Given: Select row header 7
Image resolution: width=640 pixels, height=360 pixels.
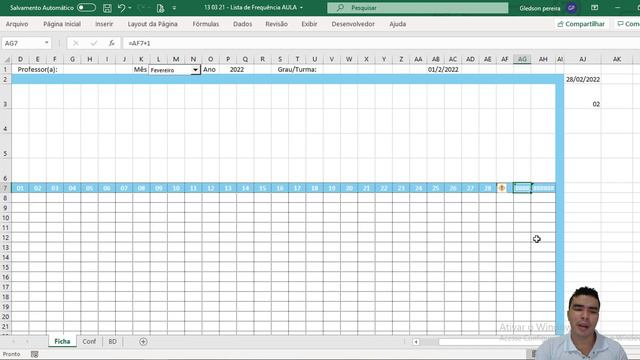Looking at the screenshot, I should coord(5,188).
